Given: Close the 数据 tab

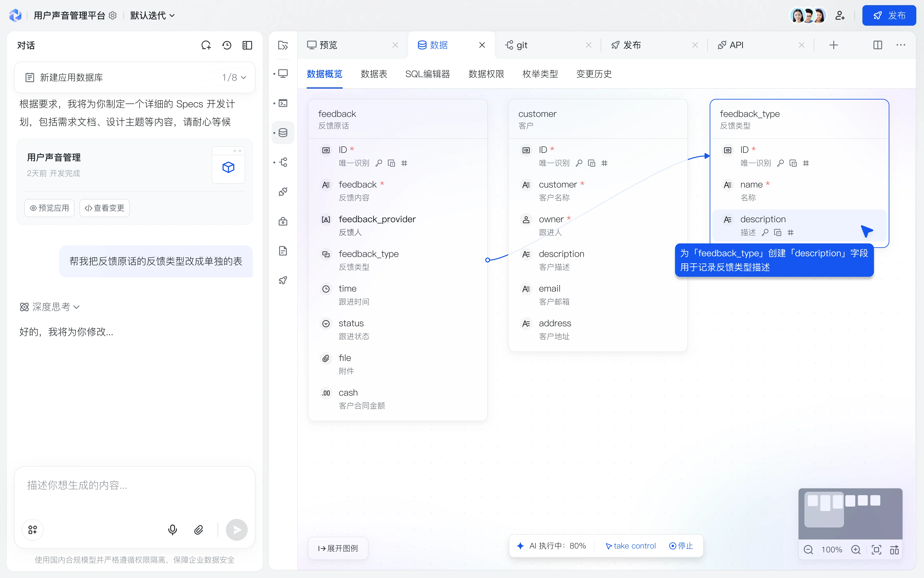Looking at the screenshot, I should coord(482,45).
